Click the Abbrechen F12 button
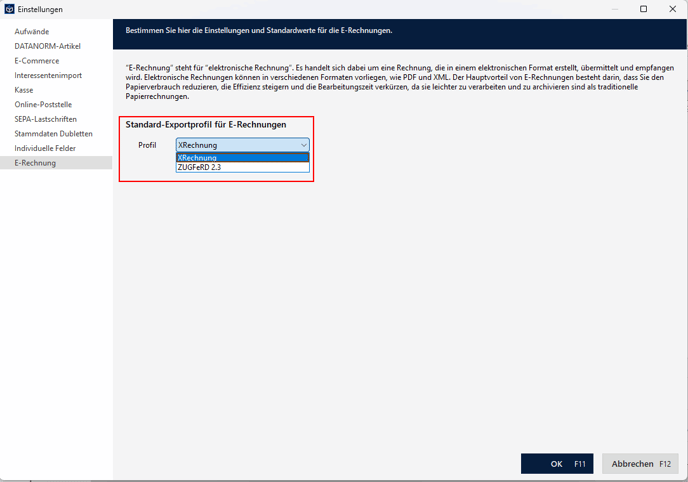 pyautogui.click(x=640, y=464)
